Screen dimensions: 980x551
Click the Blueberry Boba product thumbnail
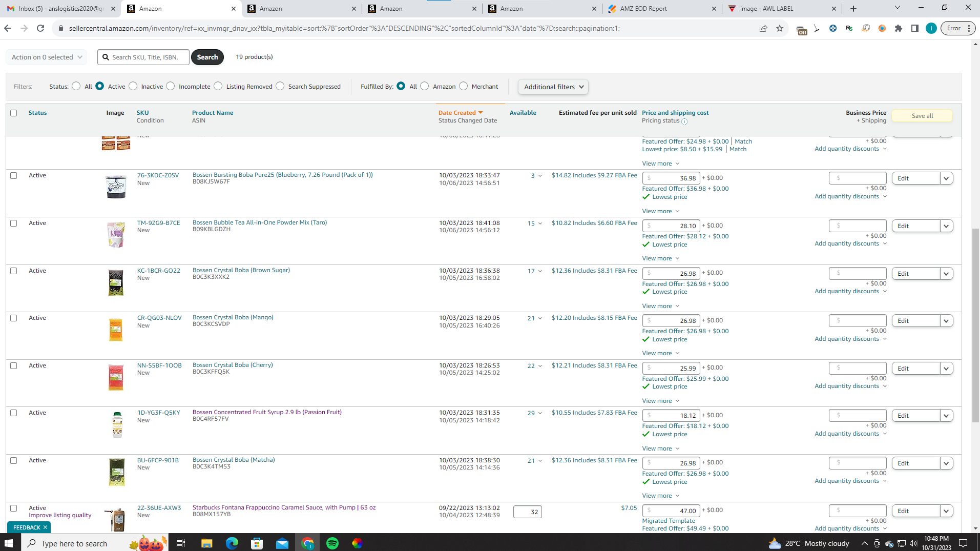point(116,187)
